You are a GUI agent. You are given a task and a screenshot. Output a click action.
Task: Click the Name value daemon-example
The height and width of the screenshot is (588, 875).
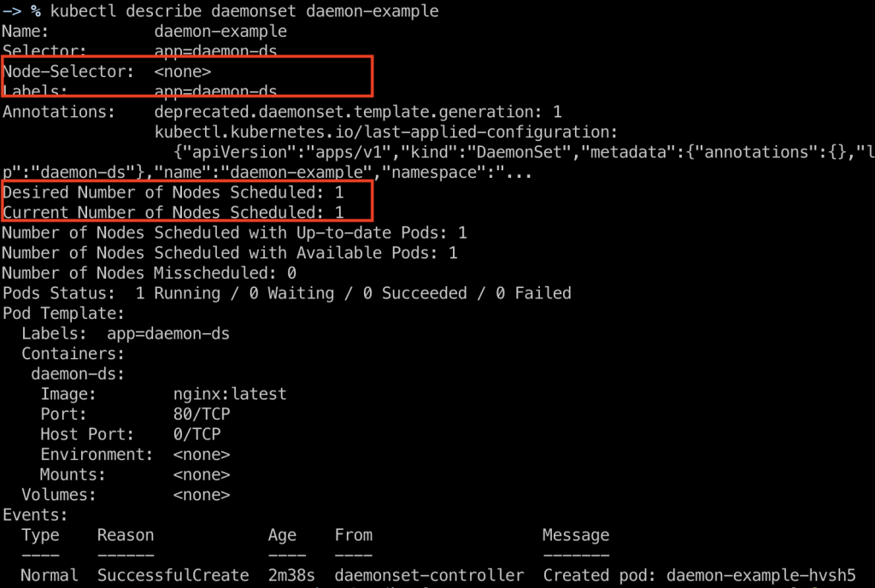click(220, 32)
